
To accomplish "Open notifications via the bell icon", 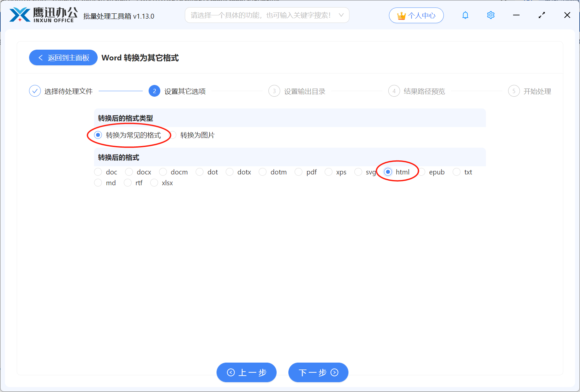I will pos(465,15).
